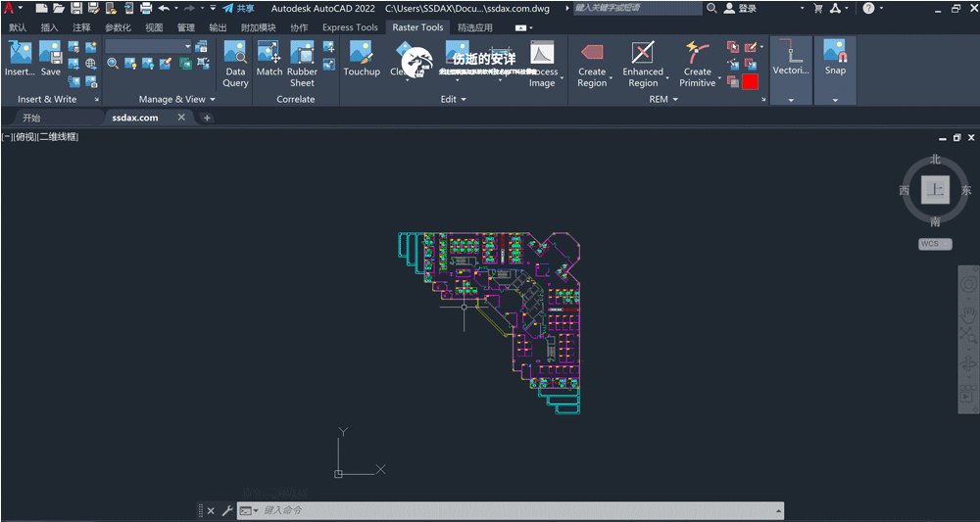Rotate view to 北 on ViewCube compass
The width and height of the screenshot is (980, 522).
point(935,160)
